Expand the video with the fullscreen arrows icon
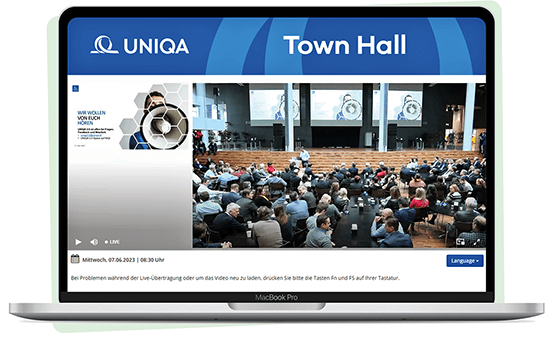553x363 pixels. point(476,242)
